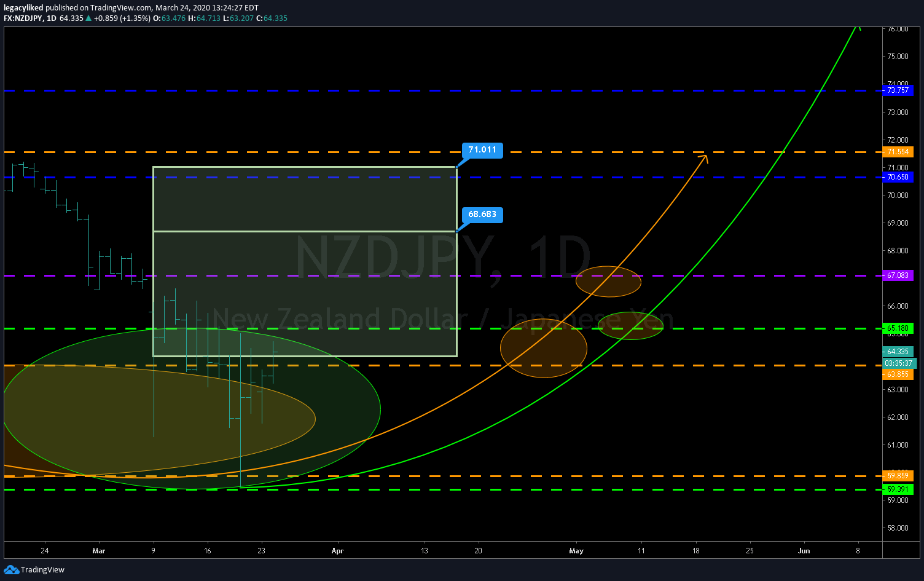Click the 66.000 price axis value
The height and width of the screenshot is (581, 924).
[x=898, y=306]
